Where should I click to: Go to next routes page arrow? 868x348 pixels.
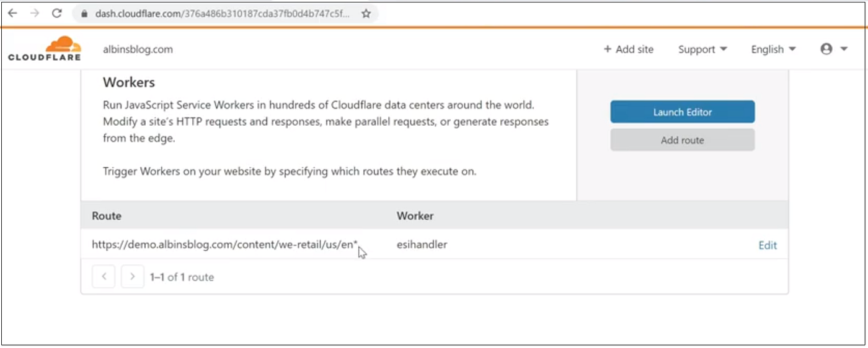[133, 277]
